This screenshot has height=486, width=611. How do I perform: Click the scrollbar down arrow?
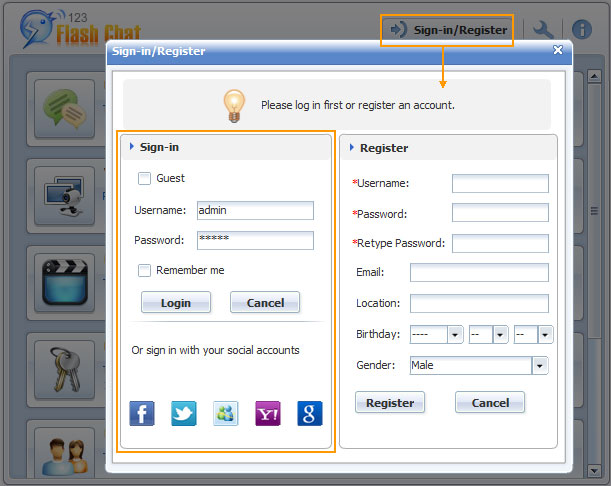click(594, 471)
